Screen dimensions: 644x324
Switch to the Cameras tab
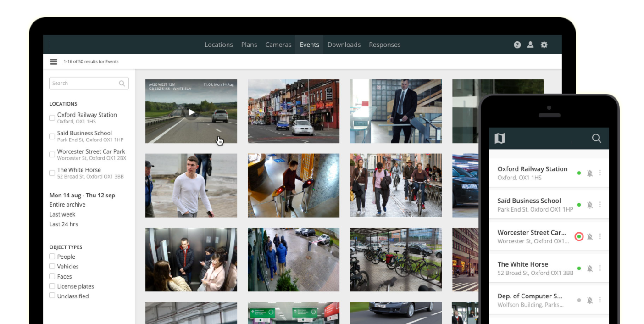(278, 45)
